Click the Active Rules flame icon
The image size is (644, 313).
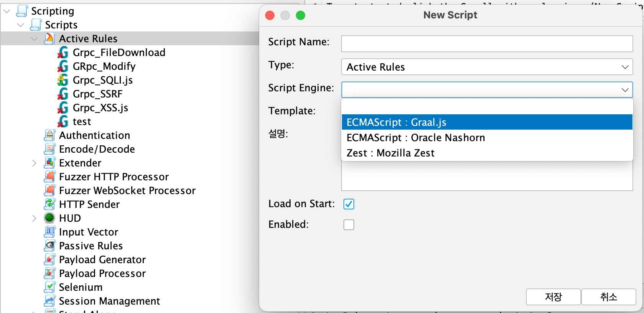[50, 39]
